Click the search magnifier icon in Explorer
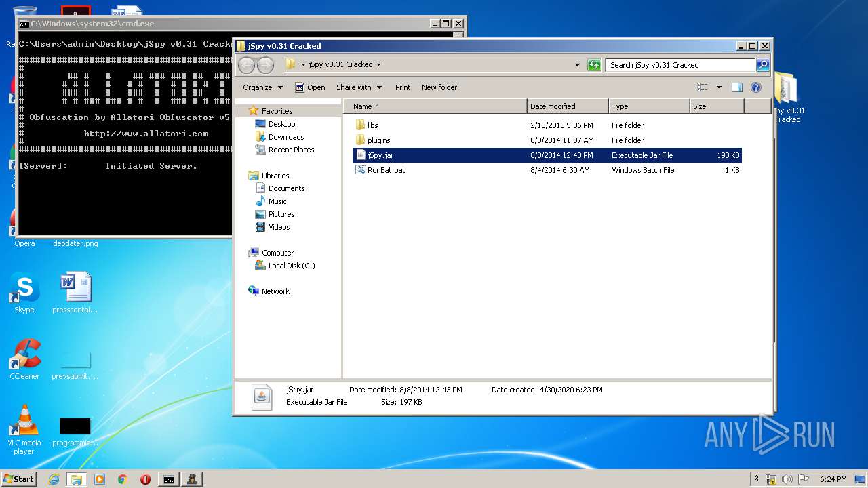The height and width of the screenshot is (488, 868). [x=763, y=65]
